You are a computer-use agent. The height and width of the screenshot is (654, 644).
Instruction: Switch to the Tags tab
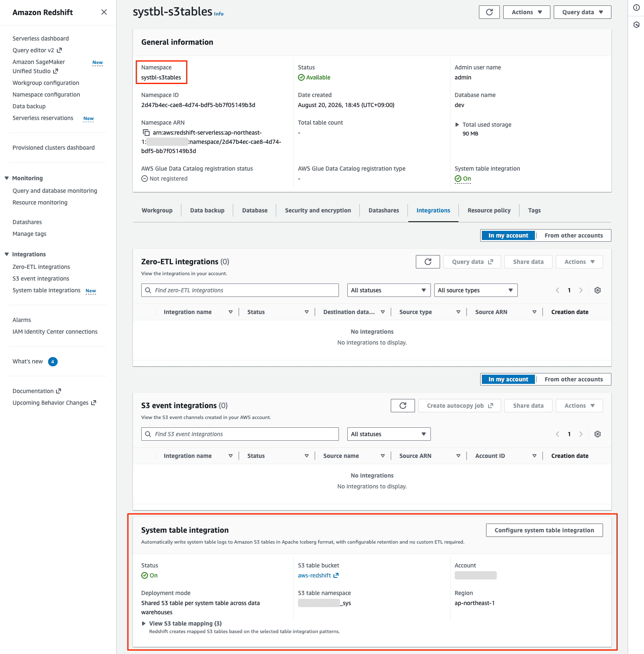click(535, 210)
